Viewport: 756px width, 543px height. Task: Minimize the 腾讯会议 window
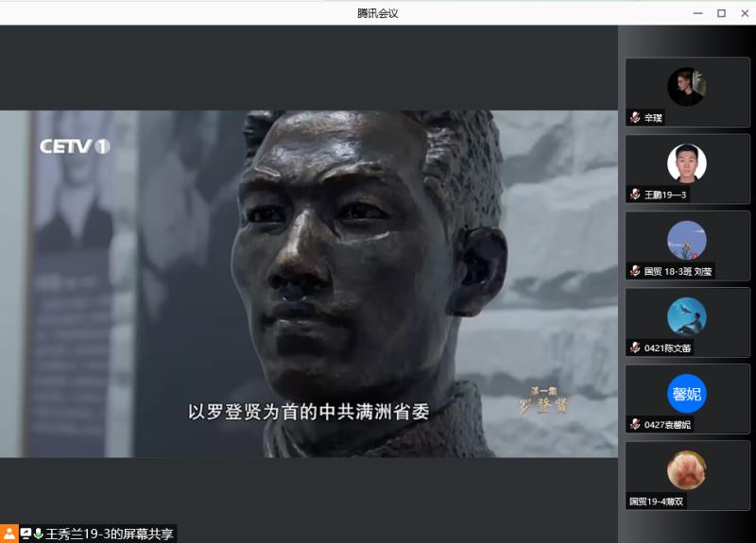[697, 13]
